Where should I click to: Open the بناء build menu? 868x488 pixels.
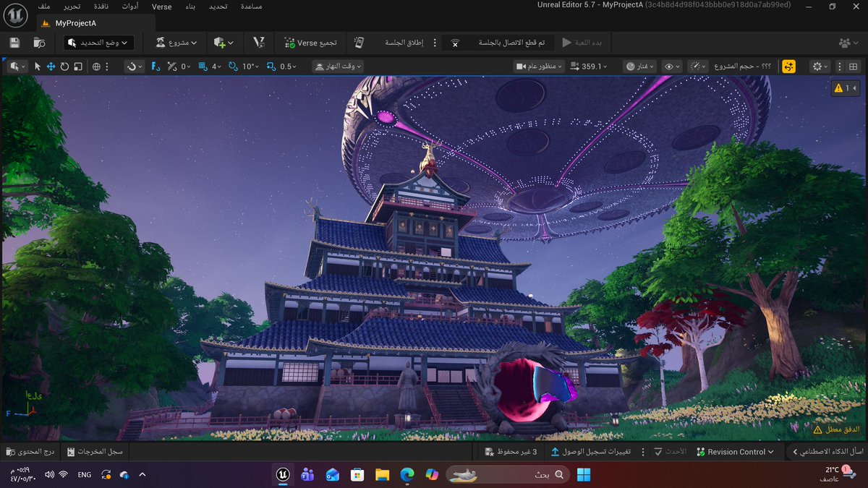pos(190,7)
